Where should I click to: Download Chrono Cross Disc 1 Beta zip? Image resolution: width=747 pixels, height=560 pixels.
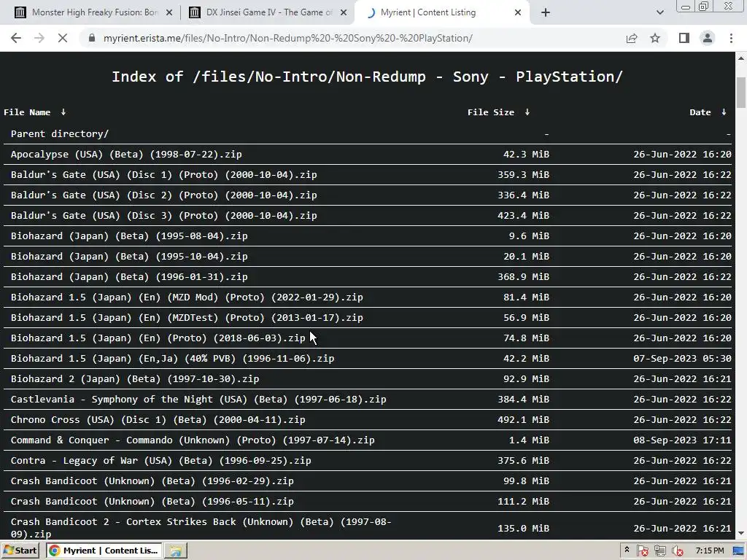pyautogui.click(x=158, y=420)
